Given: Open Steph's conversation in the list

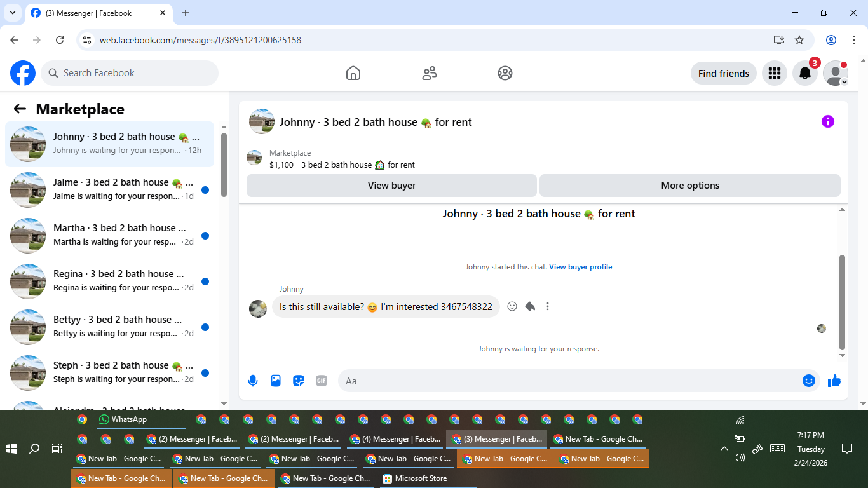Looking at the screenshot, I should (109, 373).
